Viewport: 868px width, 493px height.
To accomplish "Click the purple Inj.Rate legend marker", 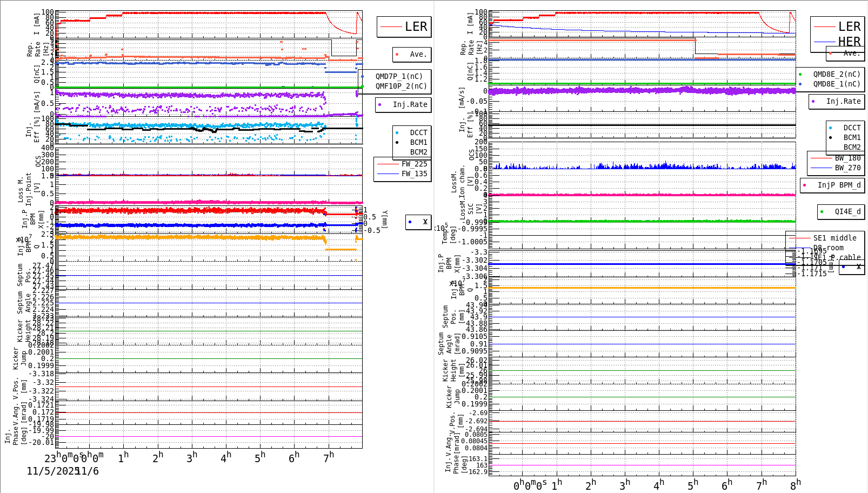I will click(x=380, y=105).
